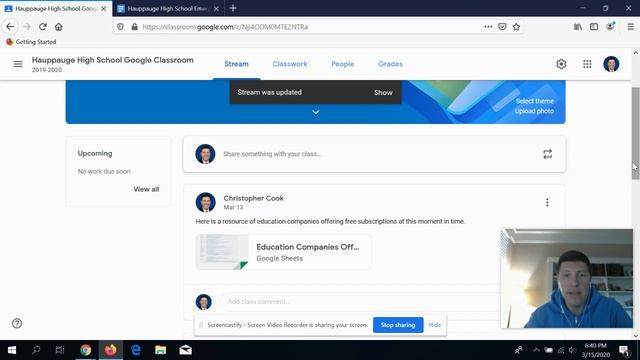Click the Stop sharing button
This screenshot has height=360, width=640.
coord(398,325)
